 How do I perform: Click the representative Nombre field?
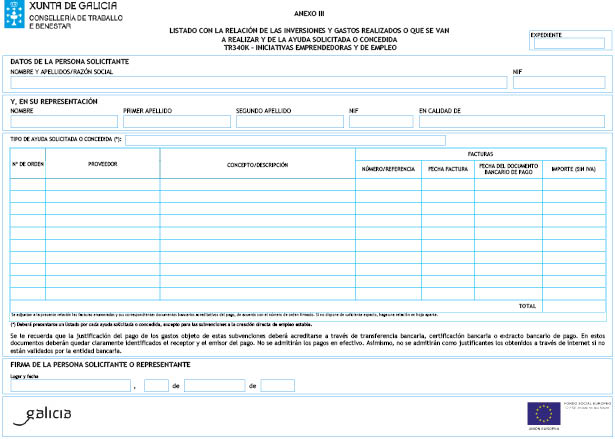pyautogui.click(x=64, y=121)
